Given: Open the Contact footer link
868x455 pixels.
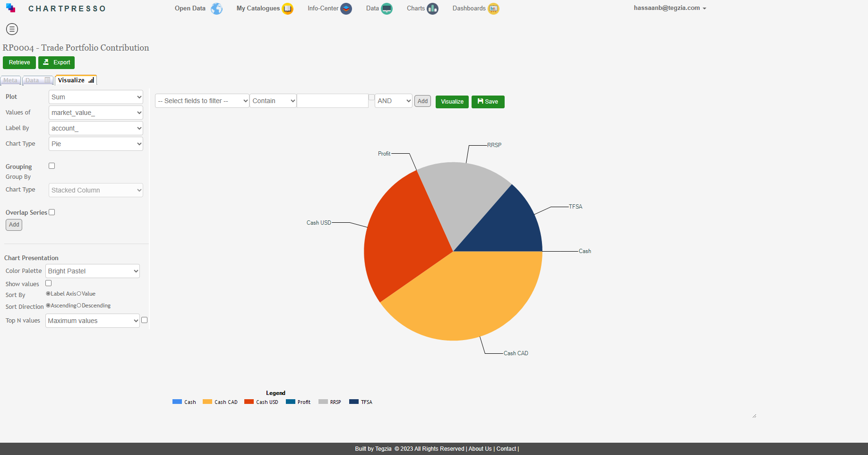Looking at the screenshot, I should (506, 449).
